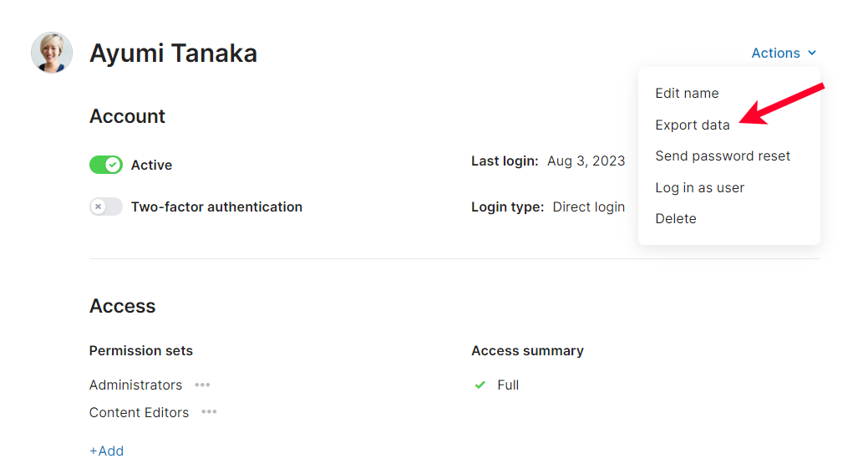
Task: Click the Access summary heading
Action: (527, 350)
